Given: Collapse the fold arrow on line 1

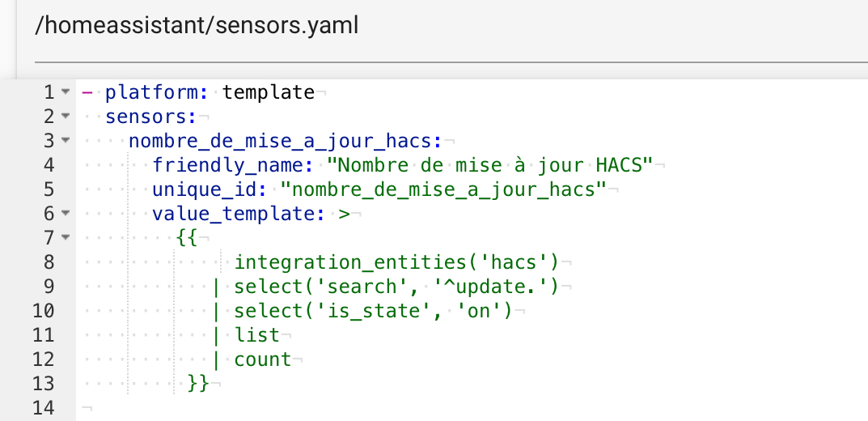Looking at the screenshot, I should [66, 92].
